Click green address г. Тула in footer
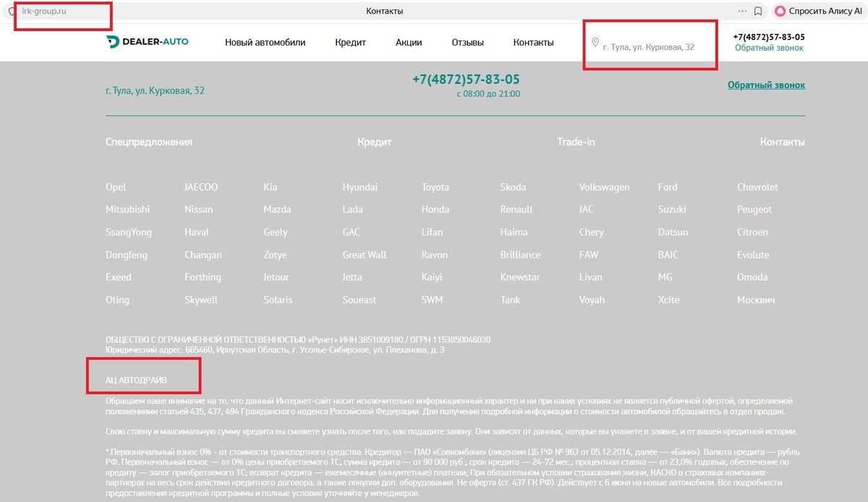The width and height of the screenshot is (868, 502). pyautogui.click(x=155, y=90)
